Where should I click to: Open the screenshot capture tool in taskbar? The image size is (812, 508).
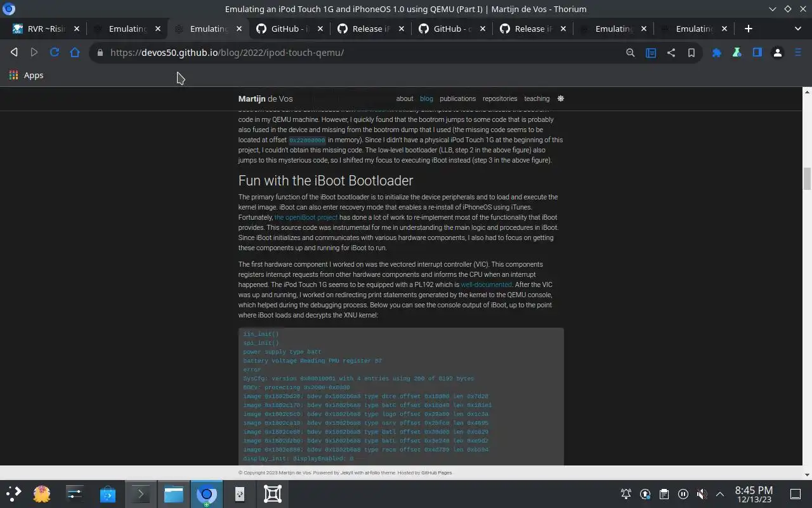point(273,493)
